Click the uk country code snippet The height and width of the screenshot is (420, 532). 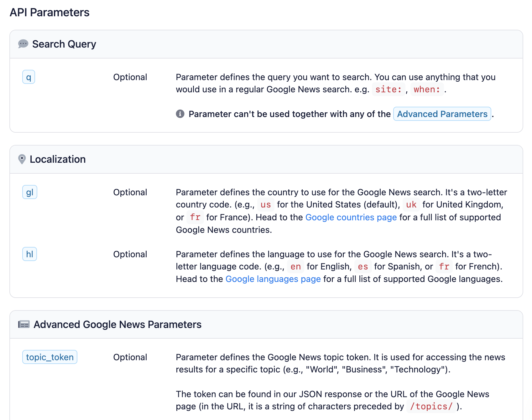pyautogui.click(x=411, y=204)
